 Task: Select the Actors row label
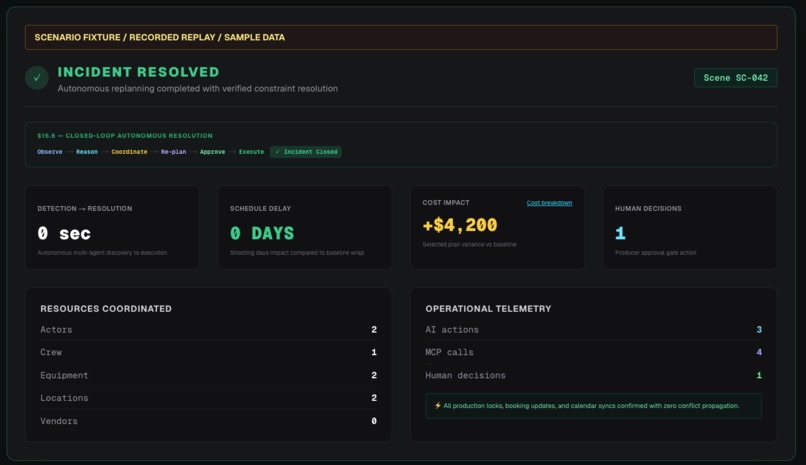pyautogui.click(x=56, y=330)
